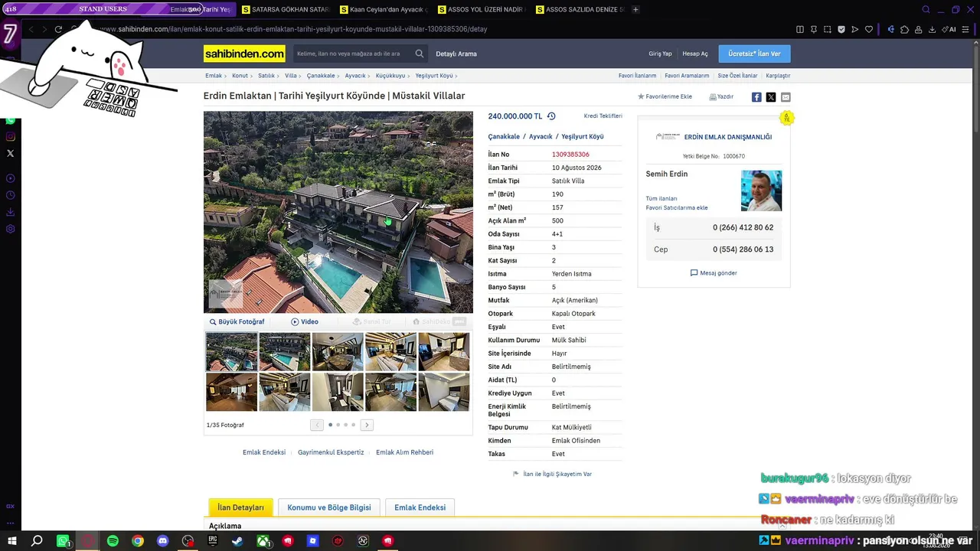
Task: Open the 'Konumu ve Bölge Bilgisi' tab
Action: [x=329, y=507]
